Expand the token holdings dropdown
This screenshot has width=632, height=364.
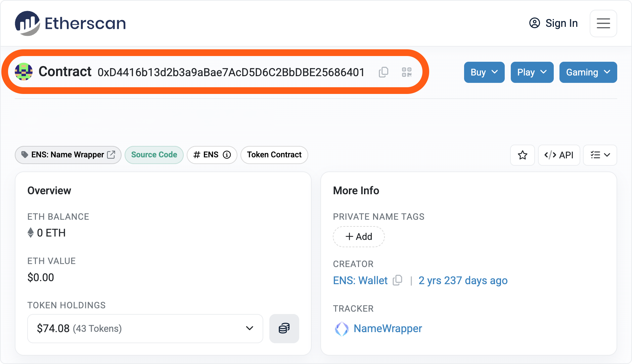pyautogui.click(x=145, y=328)
